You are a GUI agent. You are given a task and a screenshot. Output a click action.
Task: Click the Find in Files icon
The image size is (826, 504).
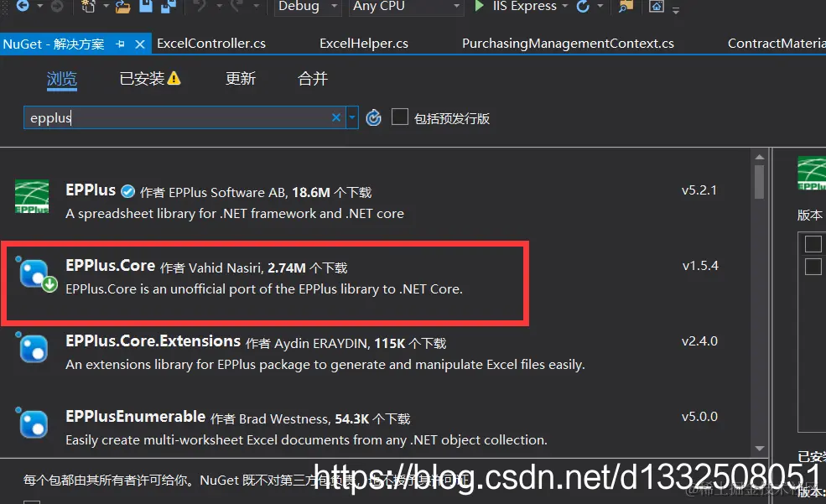(x=626, y=7)
